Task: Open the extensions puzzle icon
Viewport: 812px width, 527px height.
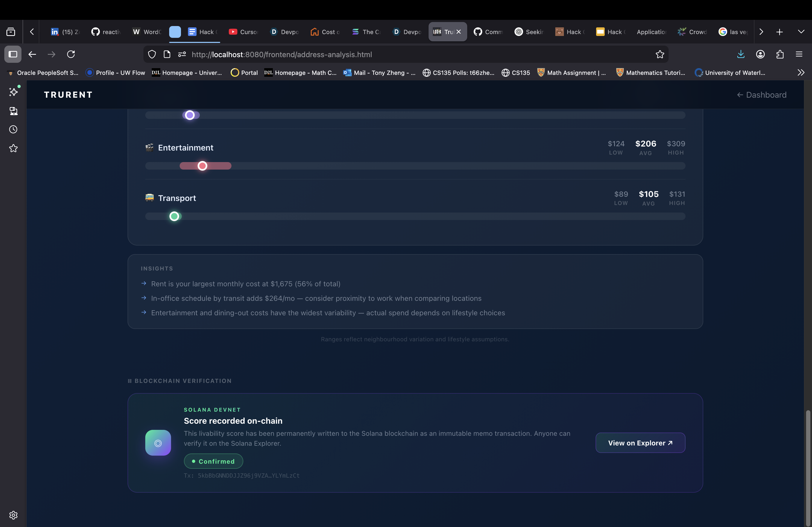Action: [x=780, y=54]
